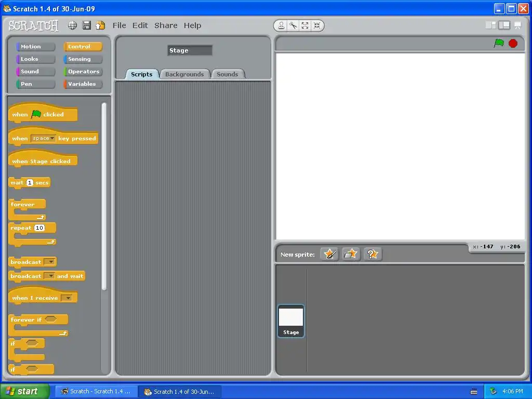Open the broadcast and wait message dropdown
Image resolution: width=532 pixels, height=399 pixels.
(x=50, y=276)
